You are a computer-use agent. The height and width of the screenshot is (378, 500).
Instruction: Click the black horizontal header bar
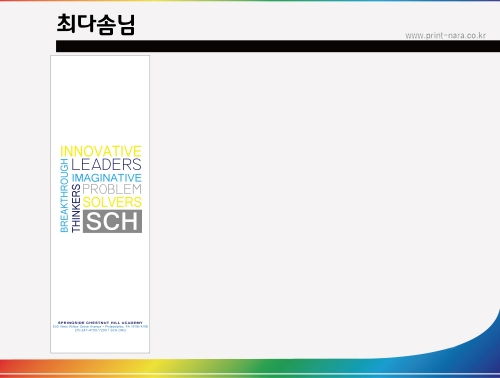[x=278, y=46]
